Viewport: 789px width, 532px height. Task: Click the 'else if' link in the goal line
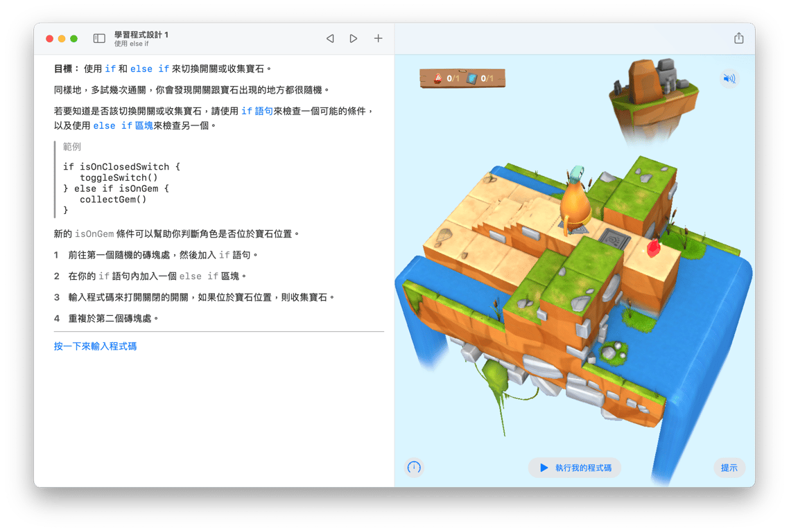click(150, 69)
